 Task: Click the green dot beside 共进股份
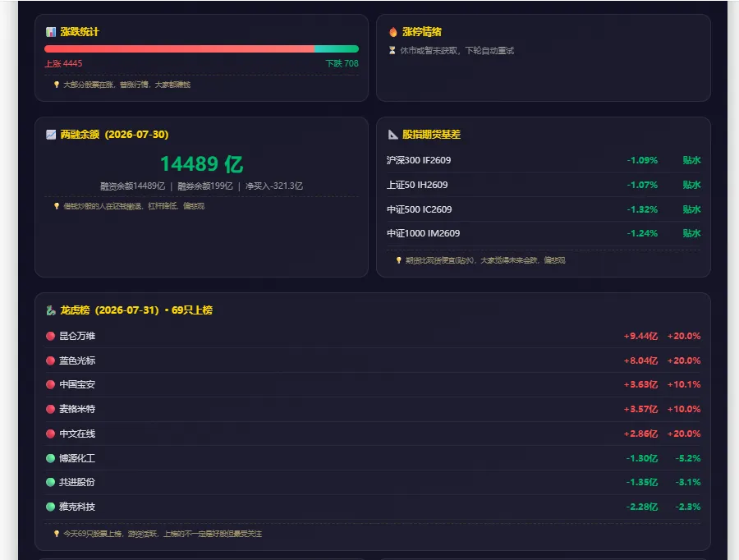(x=50, y=482)
